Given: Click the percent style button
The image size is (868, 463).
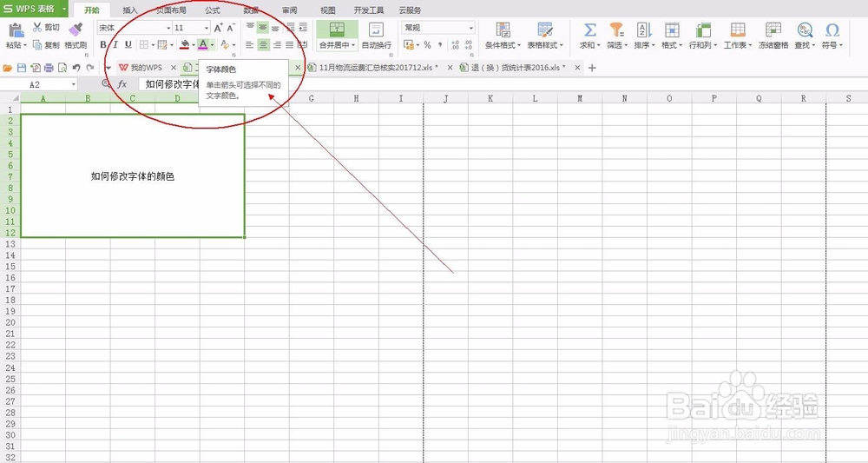Looking at the screenshot, I should click(x=427, y=45).
